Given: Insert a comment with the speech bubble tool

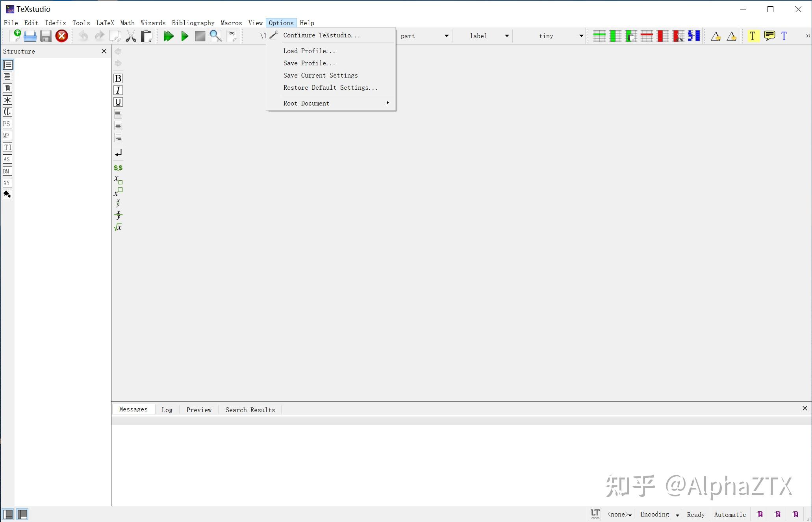Looking at the screenshot, I should (x=769, y=36).
